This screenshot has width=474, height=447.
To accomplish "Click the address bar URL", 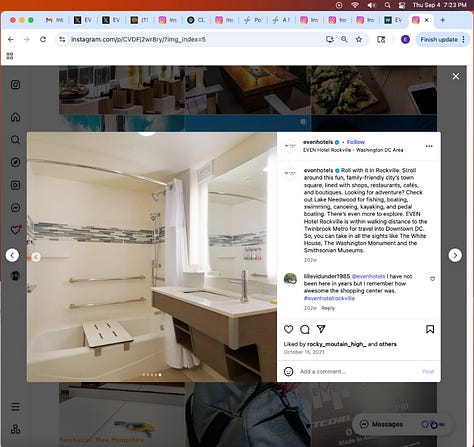I will click(x=138, y=39).
